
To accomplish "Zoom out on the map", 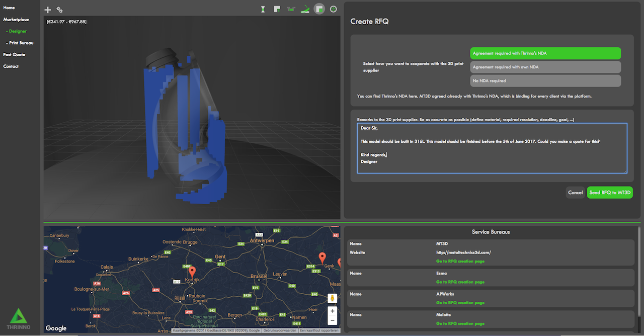I will (x=332, y=320).
